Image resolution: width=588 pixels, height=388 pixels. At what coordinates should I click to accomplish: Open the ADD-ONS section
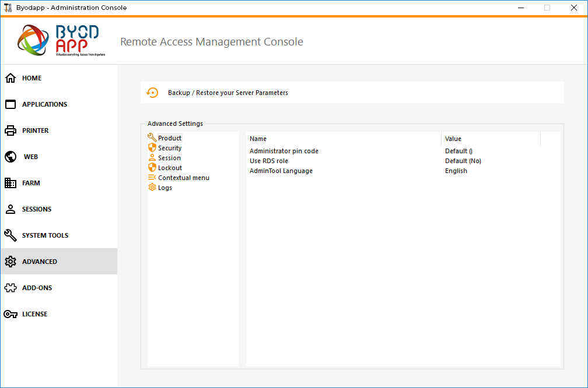click(x=59, y=288)
